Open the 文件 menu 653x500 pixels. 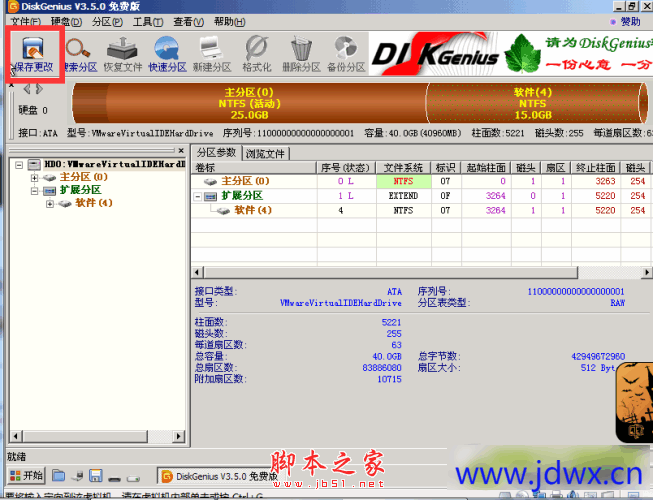(25, 22)
